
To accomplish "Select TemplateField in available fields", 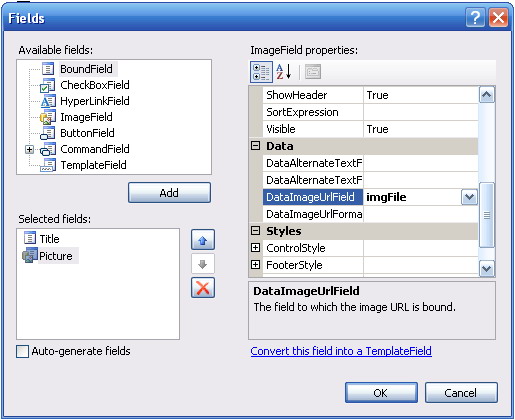I will pos(93,165).
